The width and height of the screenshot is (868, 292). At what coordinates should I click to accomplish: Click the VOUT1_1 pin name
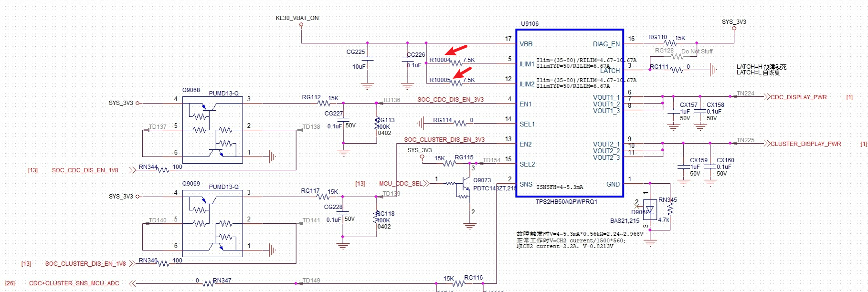click(606, 97)
